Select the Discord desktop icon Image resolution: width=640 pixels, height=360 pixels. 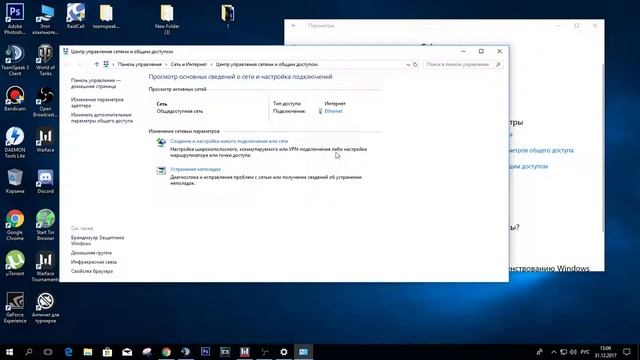click(45, 181)
